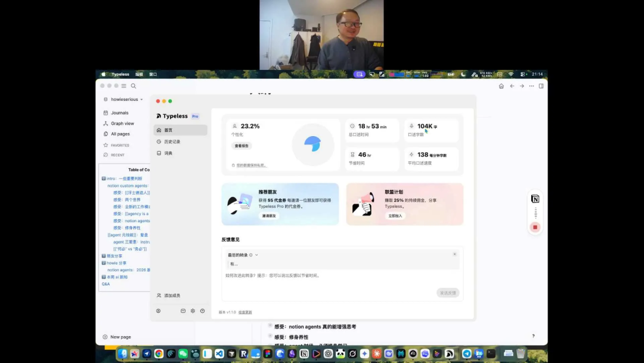Click the account icon at Typeless sidebar bottom-left
The height and width of the screenshot is (363, 644).
point(158,311)
